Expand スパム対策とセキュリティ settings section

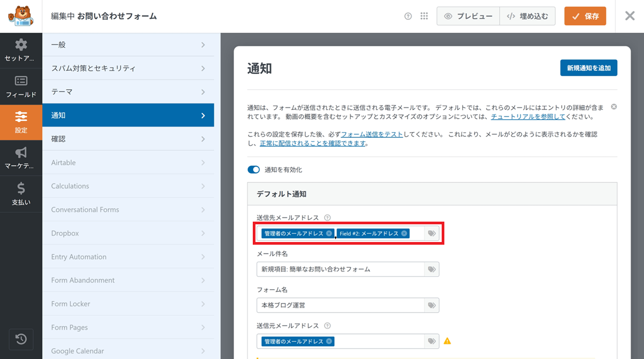point(128,69)
